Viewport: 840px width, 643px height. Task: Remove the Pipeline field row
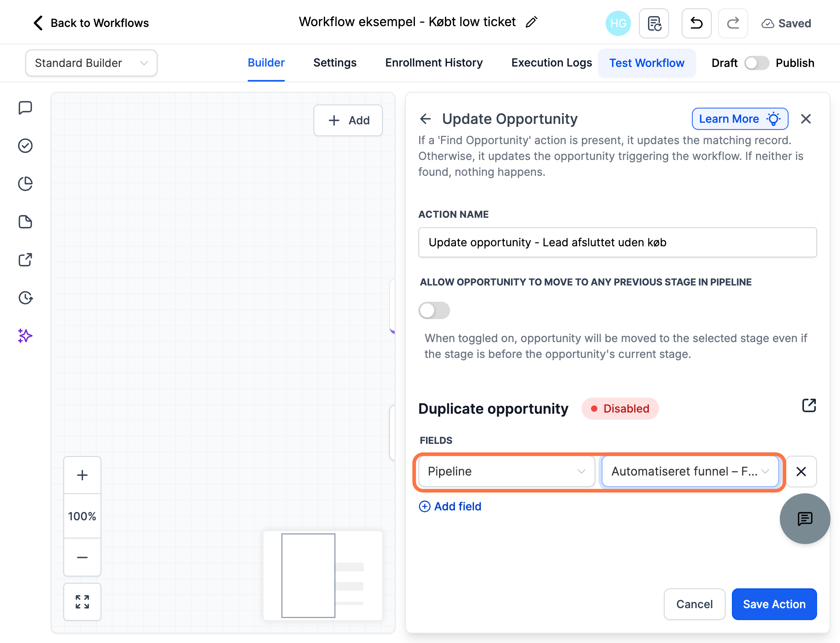pos(801,472)
